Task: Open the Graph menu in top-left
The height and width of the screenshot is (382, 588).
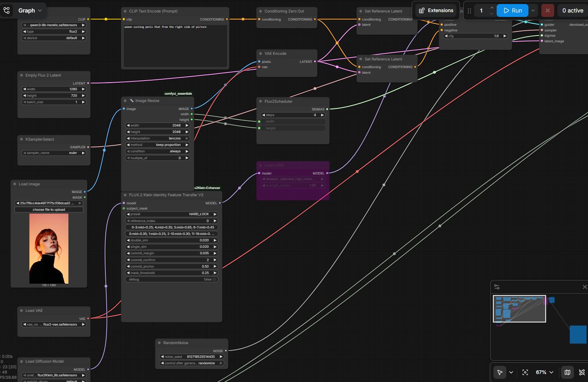Action: [x=30, y=10]
